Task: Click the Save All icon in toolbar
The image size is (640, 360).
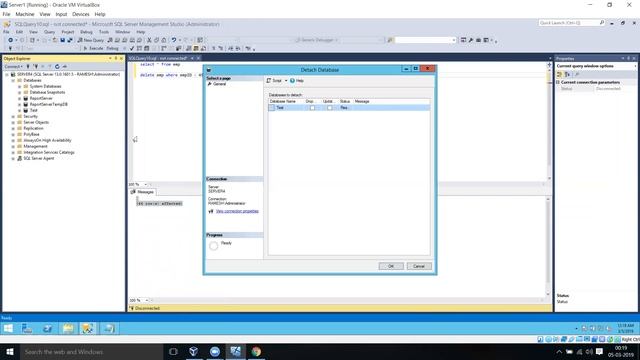Action: click(70, 40)
